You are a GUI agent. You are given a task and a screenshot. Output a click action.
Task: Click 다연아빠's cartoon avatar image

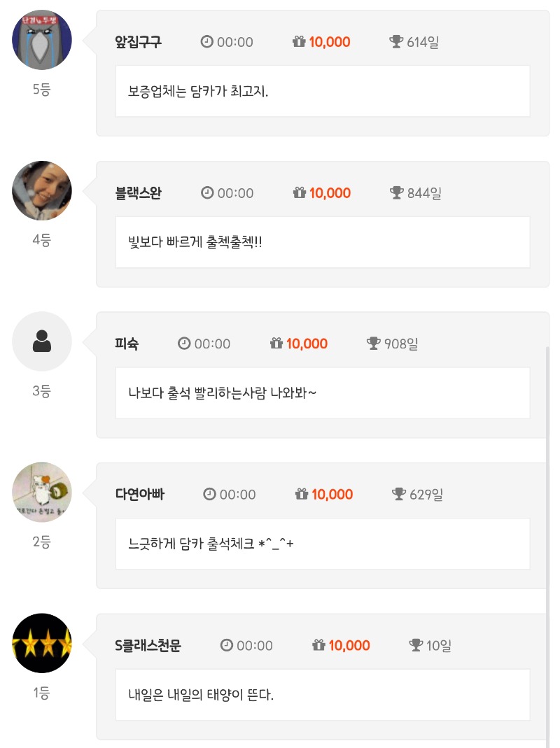click(x=42, y=492)
